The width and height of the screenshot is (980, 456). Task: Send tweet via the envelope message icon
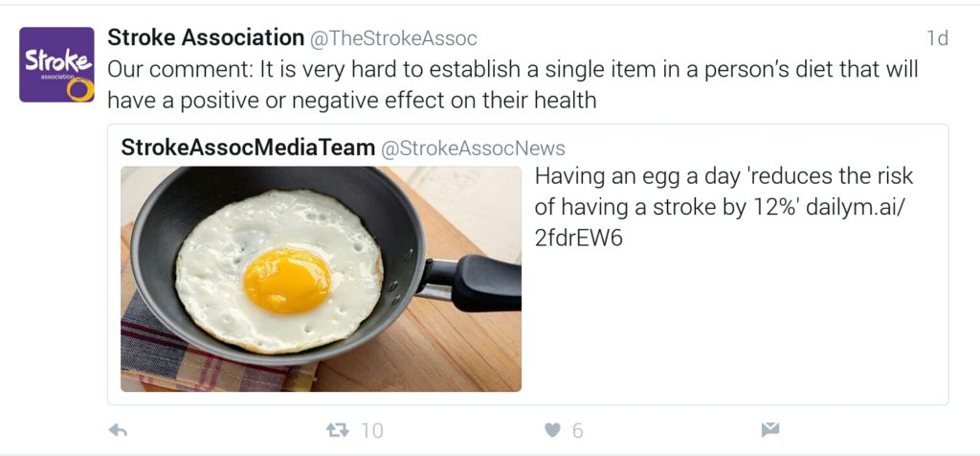770,430
